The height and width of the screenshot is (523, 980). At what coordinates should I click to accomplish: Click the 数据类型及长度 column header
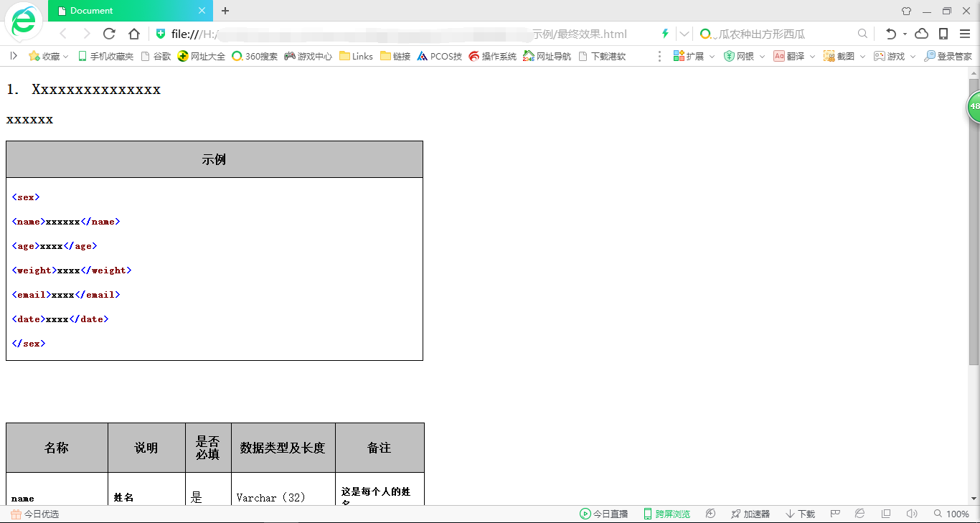(x=283, y=448)
